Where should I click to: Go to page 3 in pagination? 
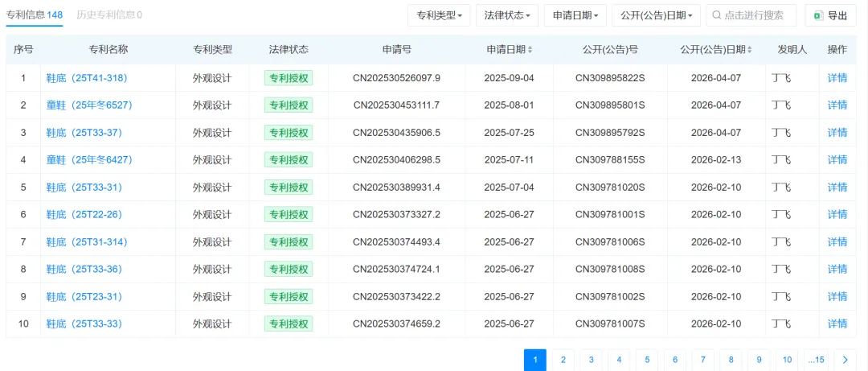592,360
